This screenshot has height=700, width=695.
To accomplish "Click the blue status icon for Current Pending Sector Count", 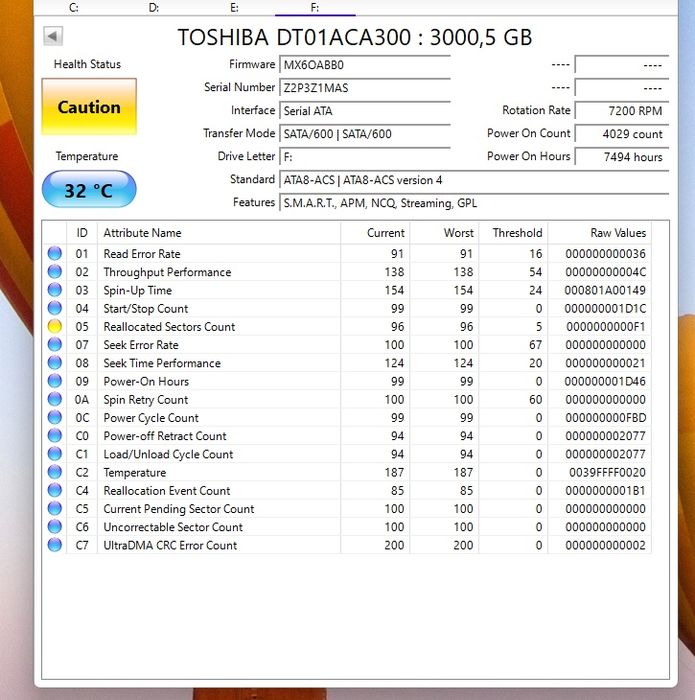I will (55, 508).
